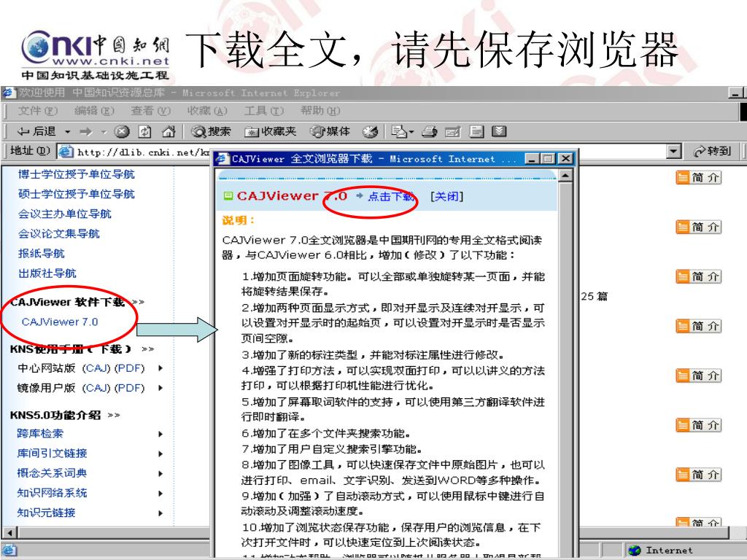
Task: Expand the arrow beside 镜像用户版 row
Action: point(160,389)
